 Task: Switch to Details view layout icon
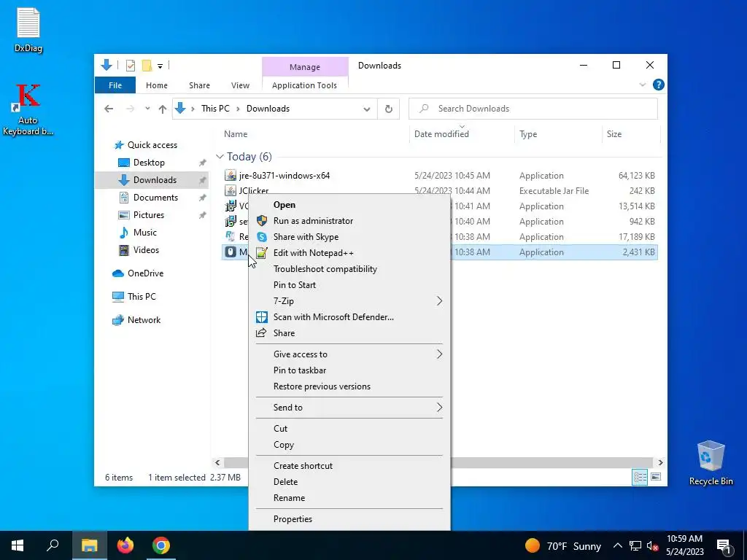639,477
